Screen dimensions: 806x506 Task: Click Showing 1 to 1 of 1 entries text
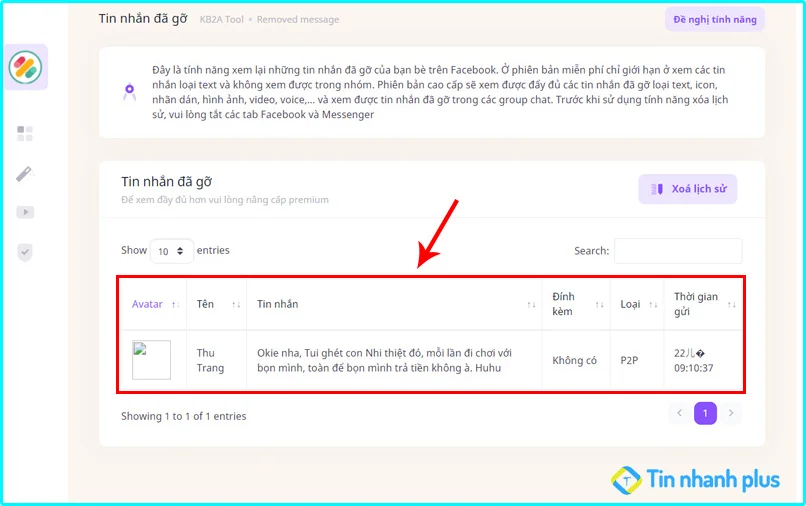pos(184,416)
